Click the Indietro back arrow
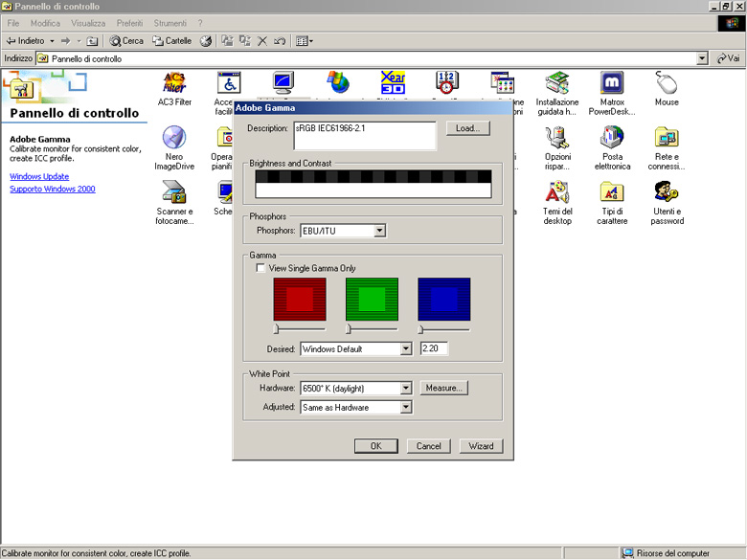This screenshot has width=747, height=560. [25, 41]
